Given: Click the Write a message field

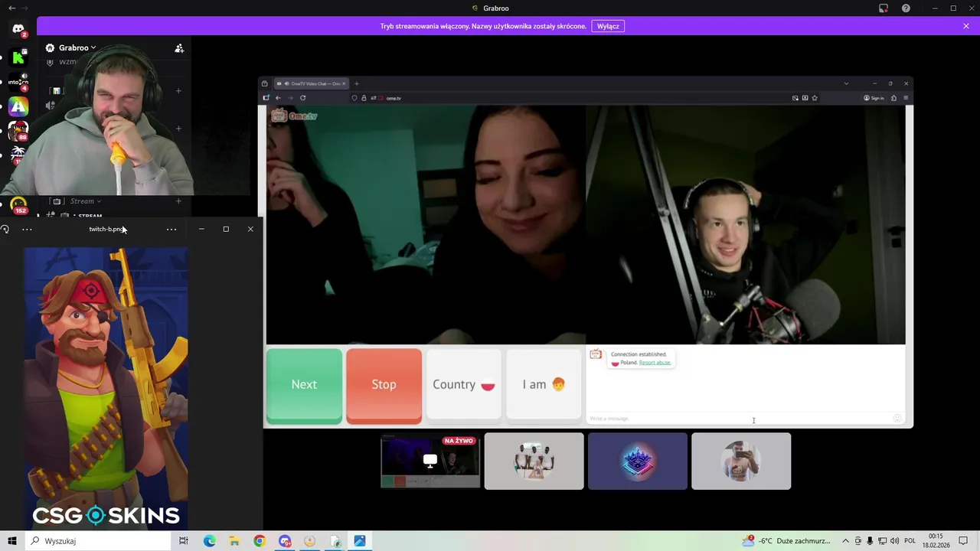Looking at the screenshot, I should click(x=739, y=419).
